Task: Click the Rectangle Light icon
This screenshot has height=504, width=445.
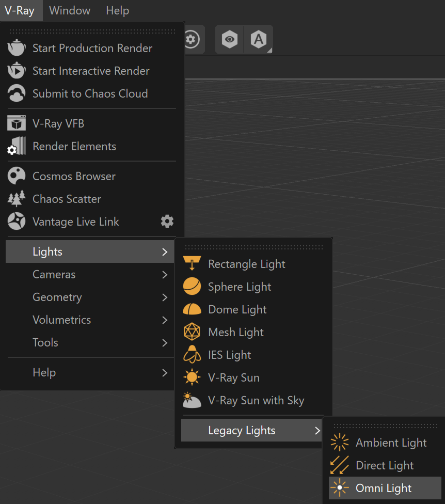Action: click(192, 263)
